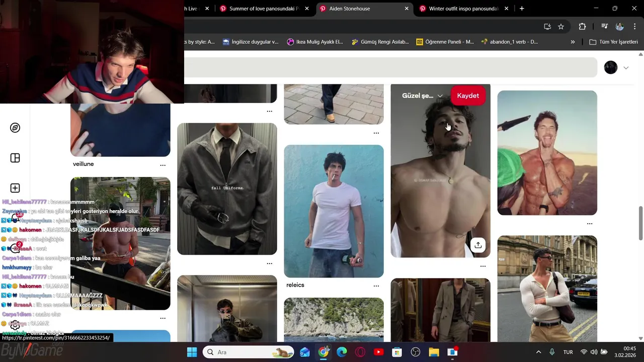Open Outlook mail from the taskbar
The width and height of the screenshot is (644, 362).
[x=305, y=352]
